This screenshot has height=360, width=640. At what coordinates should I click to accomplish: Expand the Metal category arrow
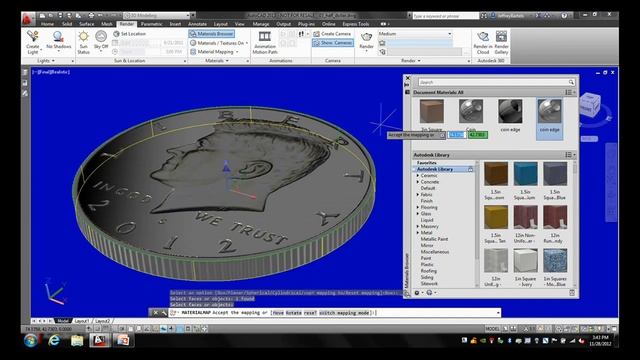418,233
